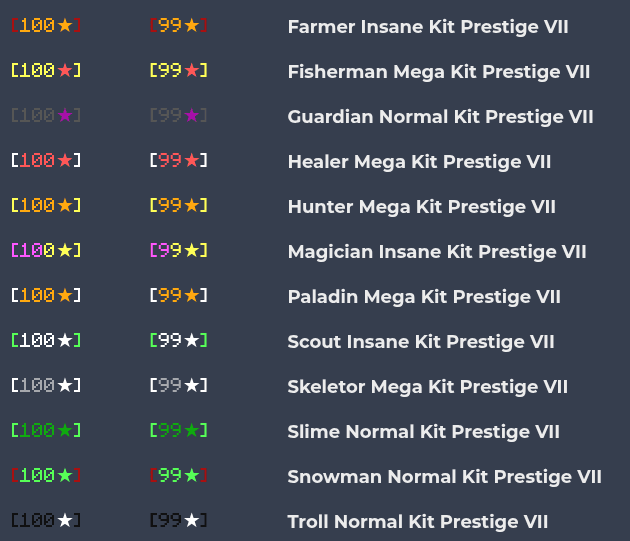Open Farmer Insane Kit Prestige VII entry
Image resolution: width=630 pixels, height=541 pixels.
[428, 27]
